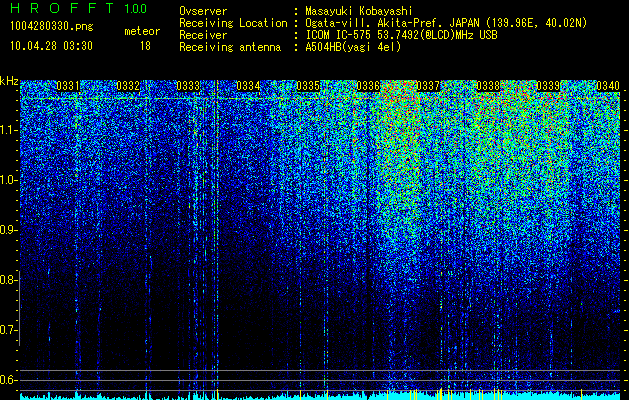Click the 0340 time marker
This screenshot has width=629, height=400.
point(608,86)
